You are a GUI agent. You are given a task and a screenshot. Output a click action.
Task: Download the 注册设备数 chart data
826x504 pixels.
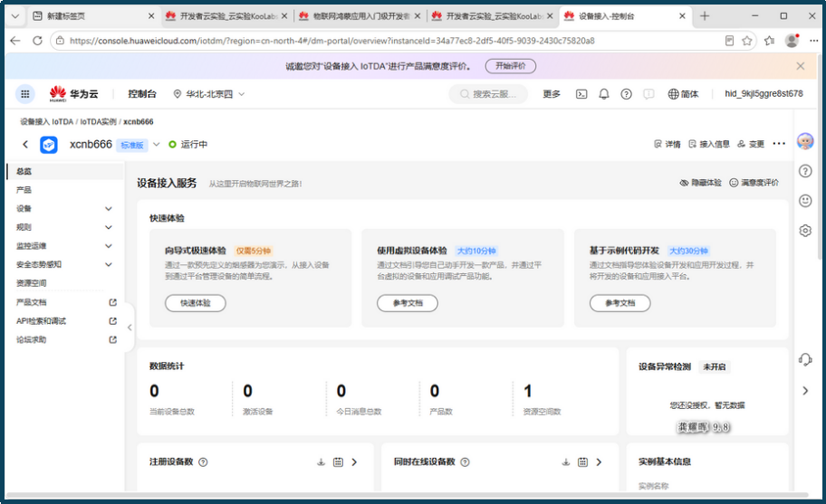(321, 461)
